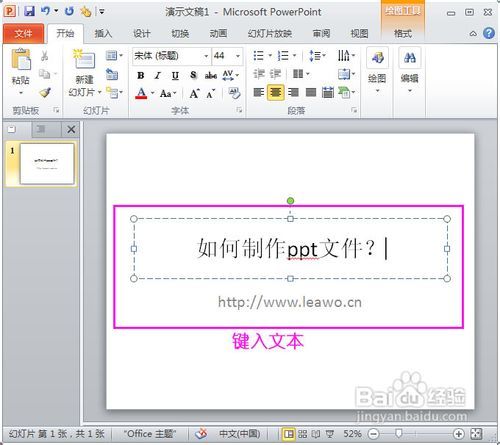Click the Clear formatting eraser icon
This screenshot has height=445, width=500.
coord(234,93)
